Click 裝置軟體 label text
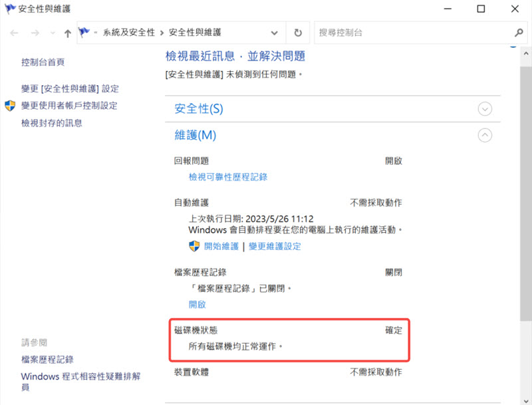The height and width of the screenshot is (405, 532). tap(192, 372)
